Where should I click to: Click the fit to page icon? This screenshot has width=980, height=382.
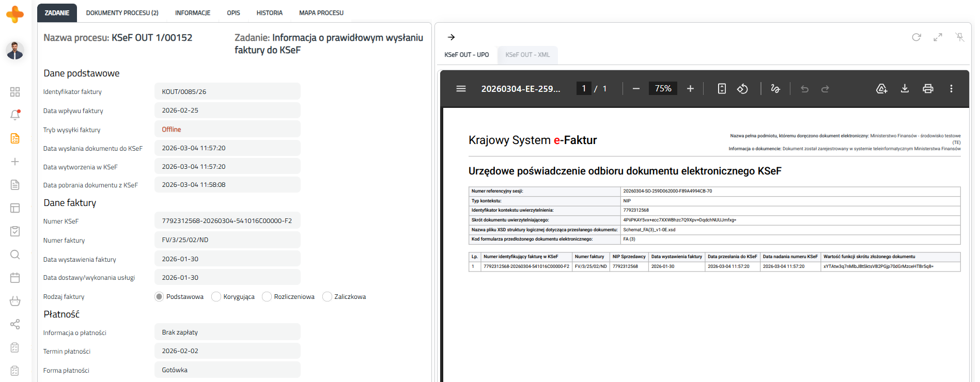tap(722, 89)
